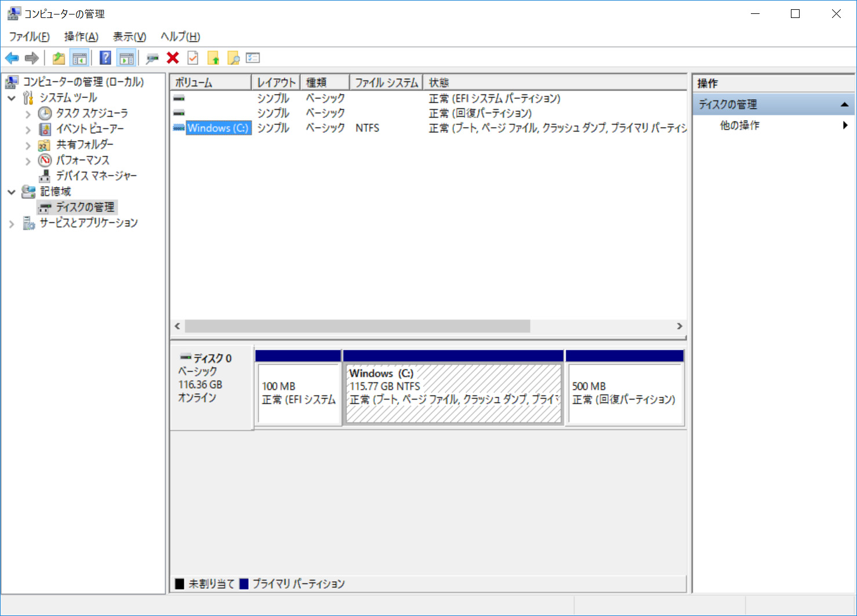Viewport: 857px width, 616px height.
Task: Open the 表示(V) menu
Action: coord(129,36)
